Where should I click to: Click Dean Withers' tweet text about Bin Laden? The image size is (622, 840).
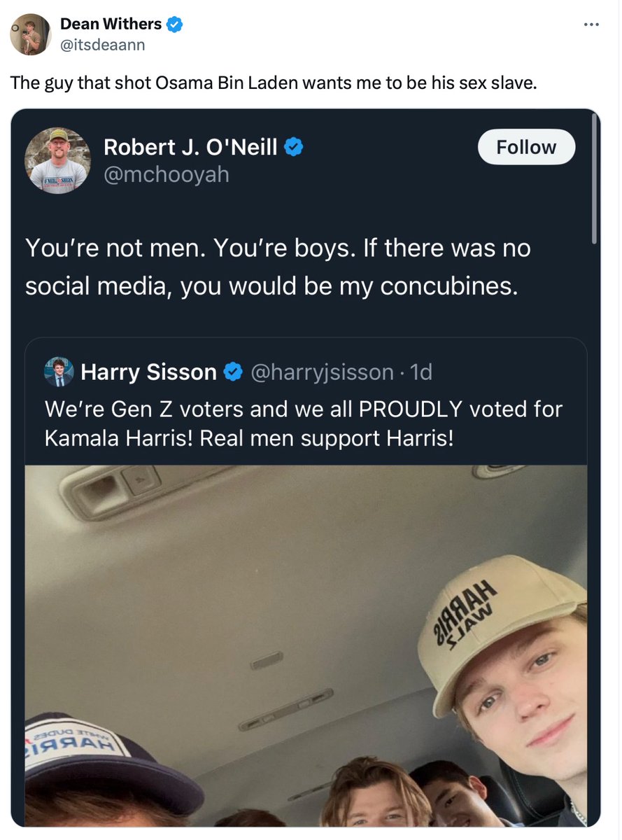(274, 83)
